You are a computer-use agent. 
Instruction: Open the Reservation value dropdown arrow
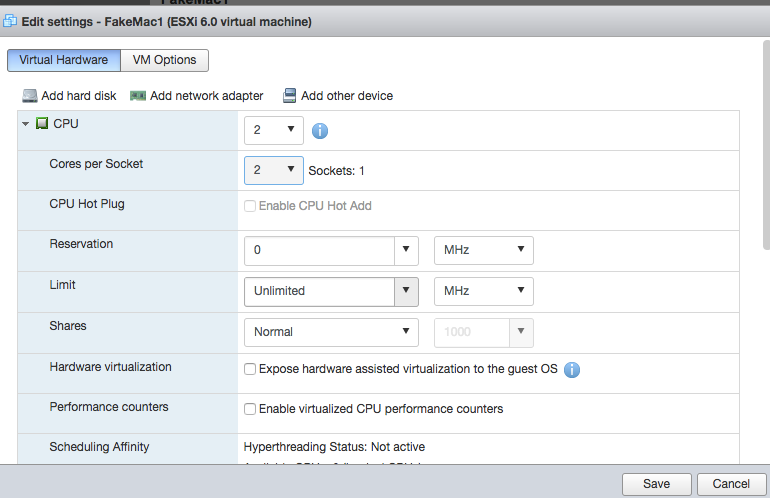pyautogui.click(x=406, y=250)
